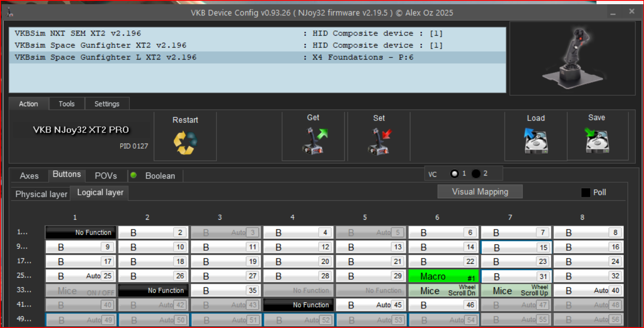Click the Mice Wheel Scroll Up cell
The image size is (644, 328).
click(x=516, y=291)
